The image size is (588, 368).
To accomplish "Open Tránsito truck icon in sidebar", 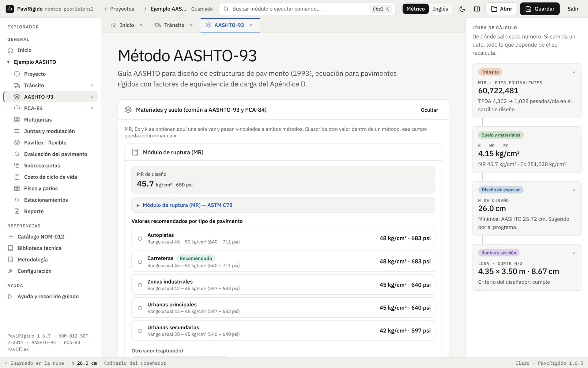I will pos(17,85).
